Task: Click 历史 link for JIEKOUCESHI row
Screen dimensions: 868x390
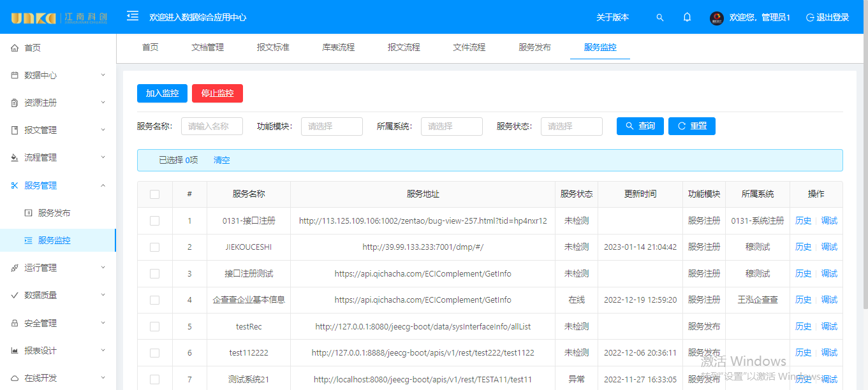Action: click(803, 247)
